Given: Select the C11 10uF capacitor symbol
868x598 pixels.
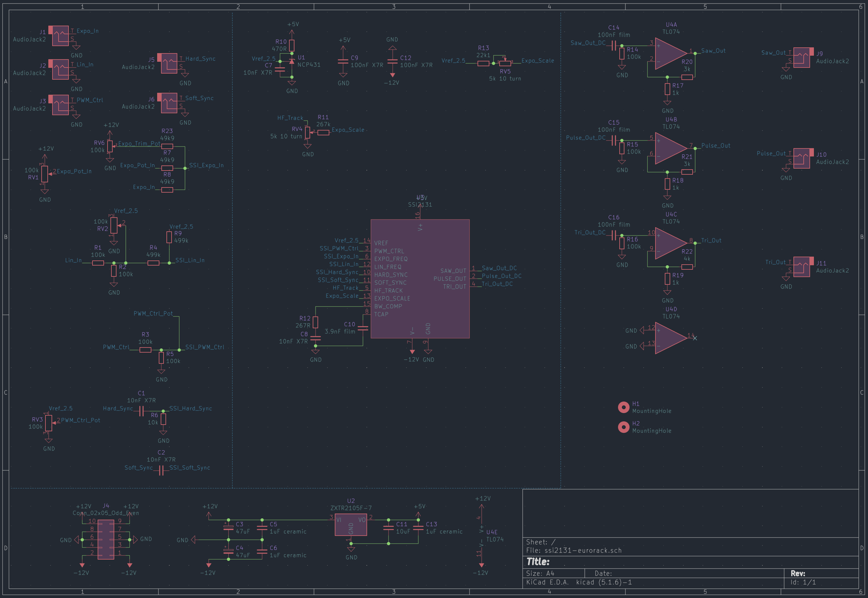Looking at the screenshot, I should point(389,528).
